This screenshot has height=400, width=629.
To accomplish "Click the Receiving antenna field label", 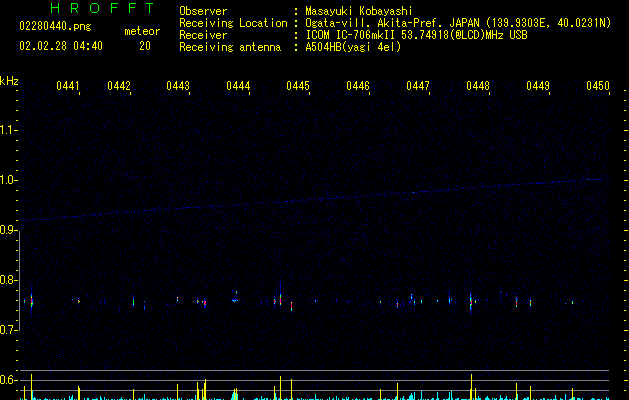I will 230,47.
